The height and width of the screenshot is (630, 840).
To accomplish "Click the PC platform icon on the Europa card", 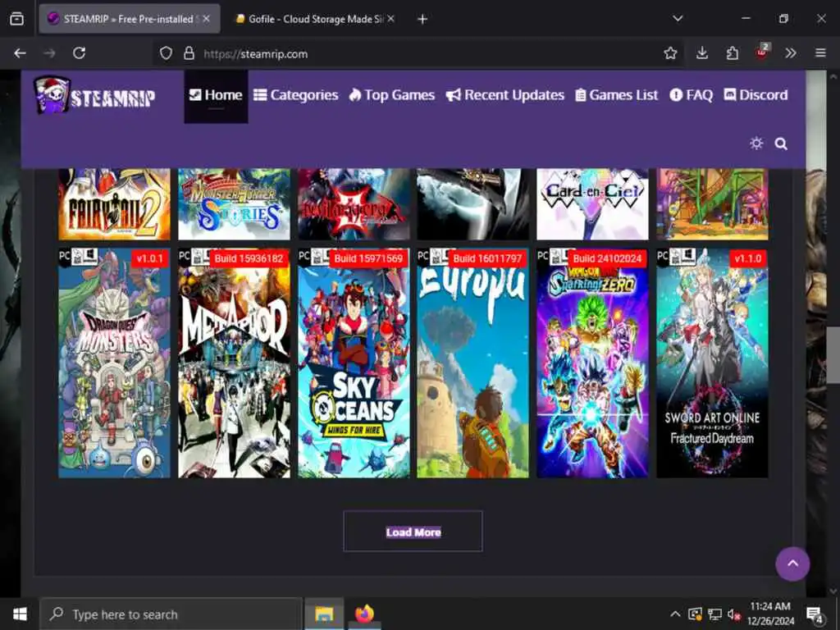I will [x=424, y=257].
